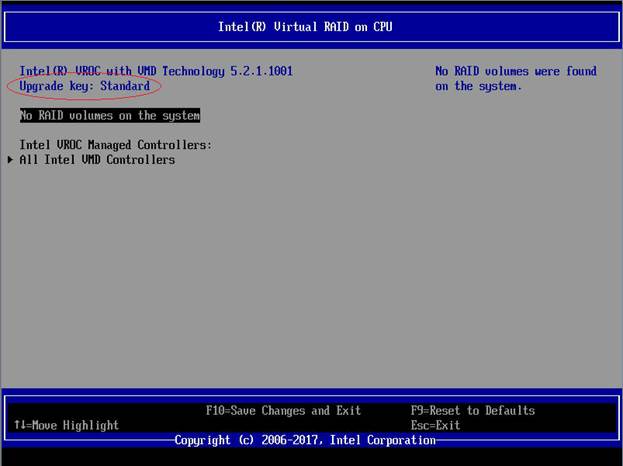Click the Standard upgrade key value
Image resolution: width=623 pixels, height=466 pixels.
pos(125,86)
